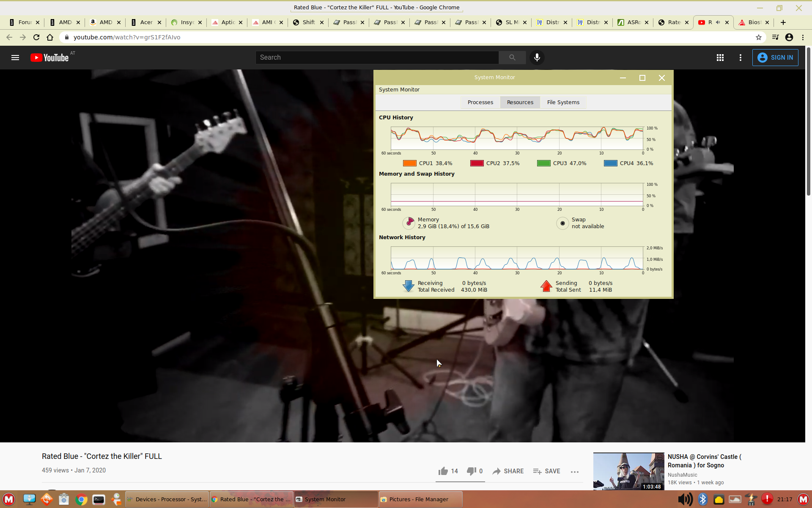Open the Chrome media control icon
This screenshot has height=508, width=812.
pyautogui.click(x=775, y=37)
